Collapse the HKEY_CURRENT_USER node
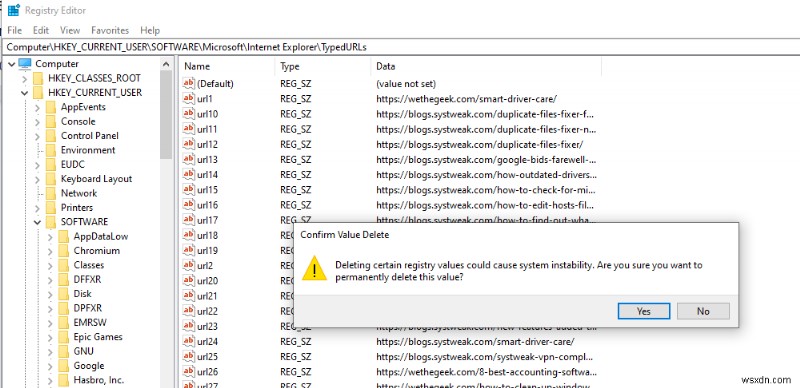 click(24, 93)
